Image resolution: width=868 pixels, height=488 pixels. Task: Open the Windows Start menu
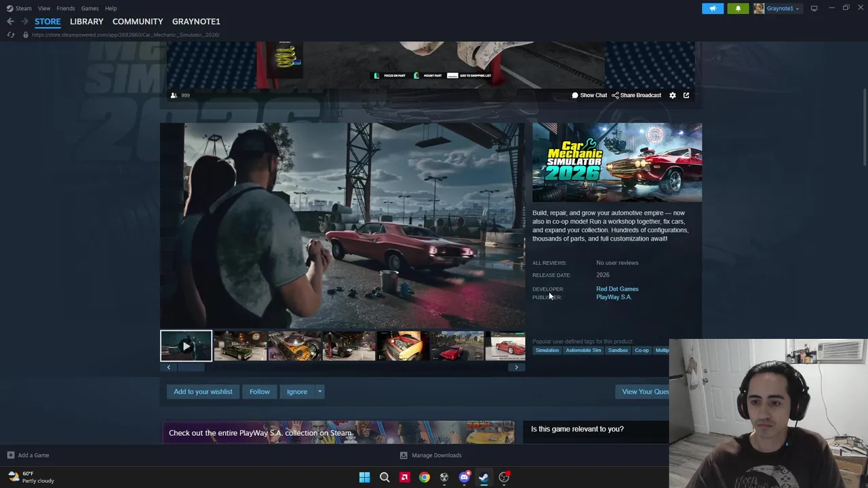click(364, 477)
